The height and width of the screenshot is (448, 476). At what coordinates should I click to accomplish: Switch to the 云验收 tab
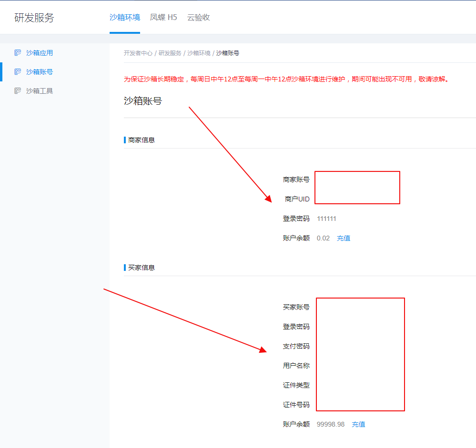tap(199, 17)
